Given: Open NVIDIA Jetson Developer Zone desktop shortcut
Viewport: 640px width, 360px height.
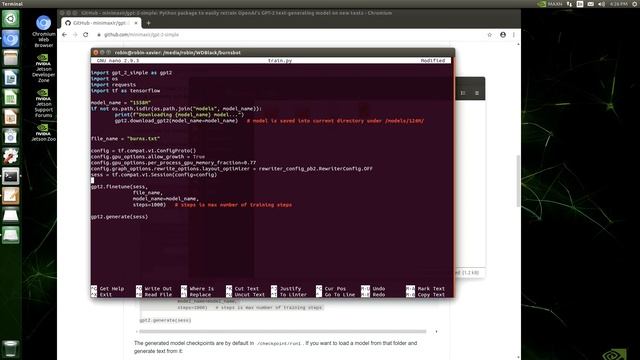Looking at the screenshot, I should click(x=43, y=68).
